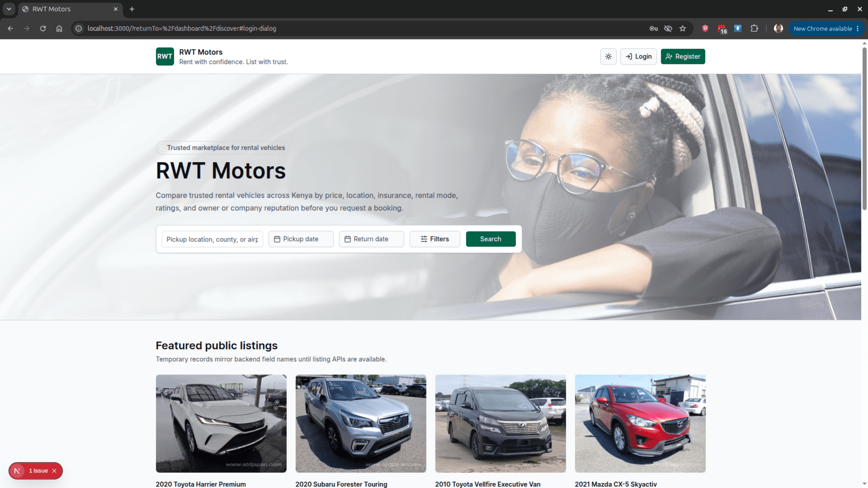Open a new browser tab with plus
Image resolution: width=868 pixels, height=488 pixels.
click(132, 9)
